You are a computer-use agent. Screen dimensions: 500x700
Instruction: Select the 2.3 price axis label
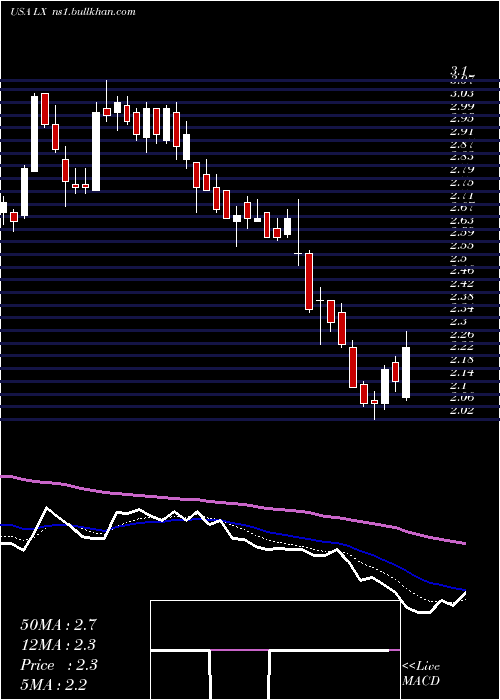point(458,321)
